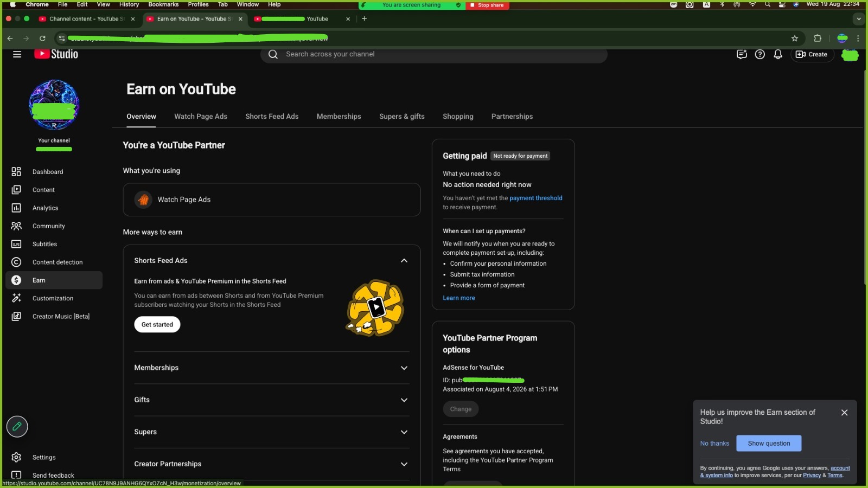This screenshot has height=488, width=868.
Task: Open the Bookmarks menu in the menu bar
Action: tap(163, 4)
